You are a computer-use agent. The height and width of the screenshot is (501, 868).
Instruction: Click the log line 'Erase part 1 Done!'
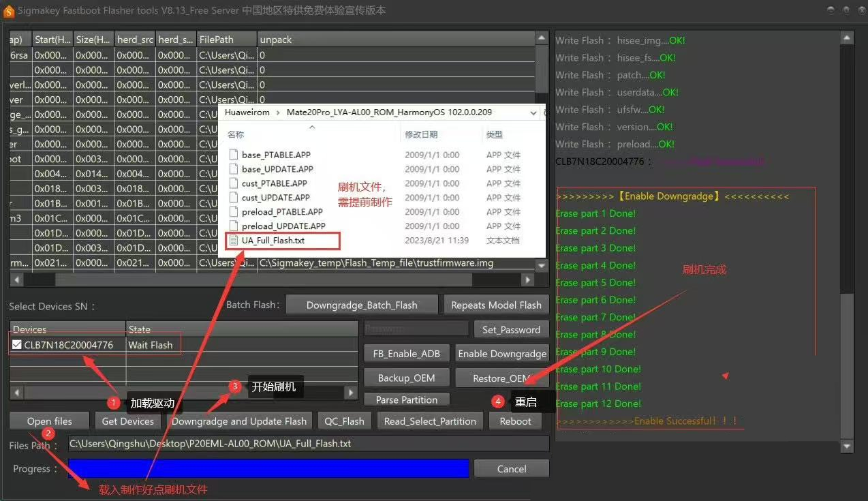coord(595,213)
